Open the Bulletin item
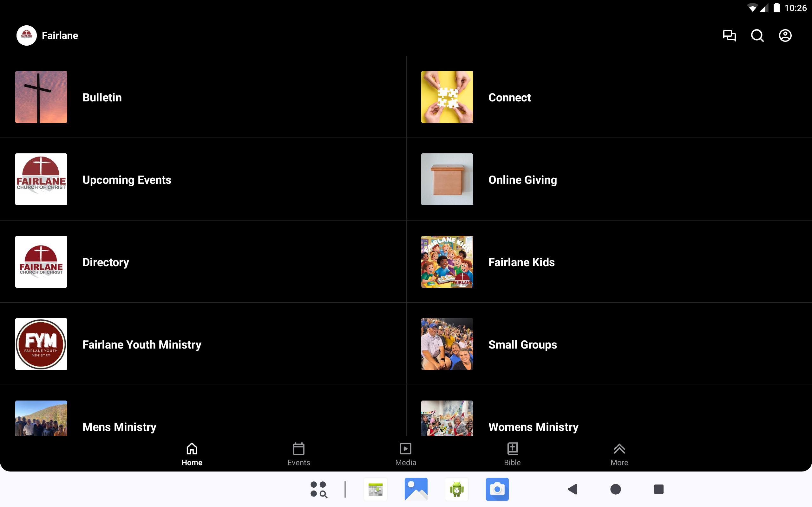The width and height of the screenshot is (812, 507). [102, 97]
